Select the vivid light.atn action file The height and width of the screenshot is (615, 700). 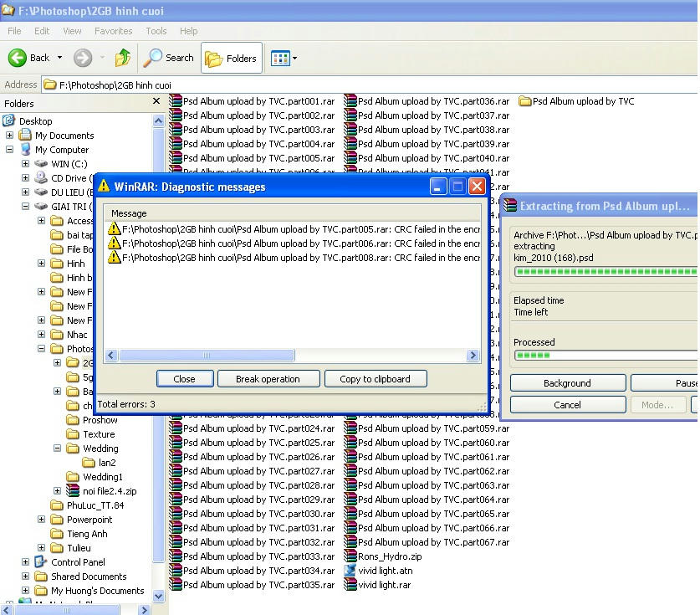tap(379, 571)
